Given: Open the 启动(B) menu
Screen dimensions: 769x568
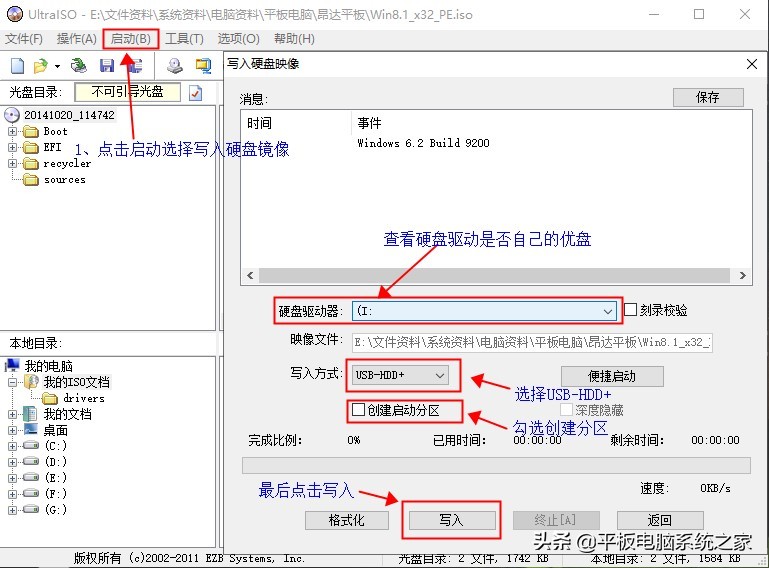Looking at the screenshot, I should tap(130, 39).
